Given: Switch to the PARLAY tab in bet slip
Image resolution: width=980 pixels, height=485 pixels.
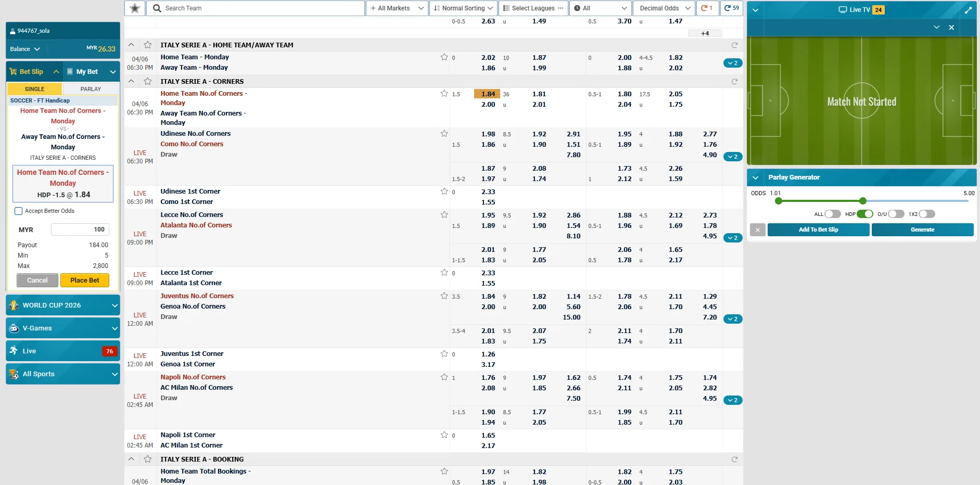Looking at the screenshot, I should (91, 89).
